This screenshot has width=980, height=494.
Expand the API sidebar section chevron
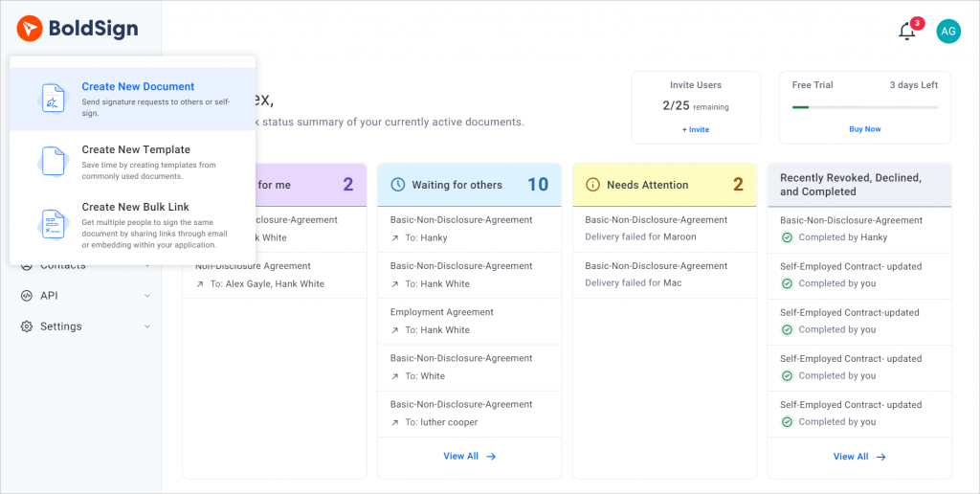pyautogui.click(x=147, y=296)
